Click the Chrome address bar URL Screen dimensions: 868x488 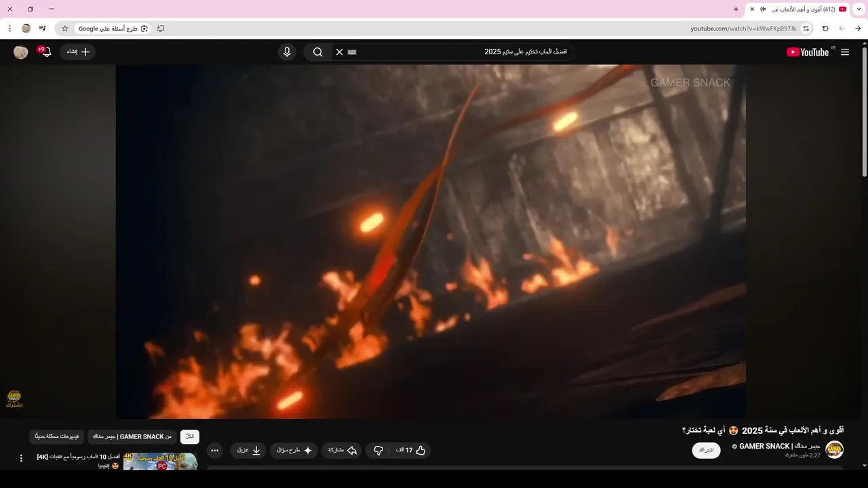tap(743, 28)
